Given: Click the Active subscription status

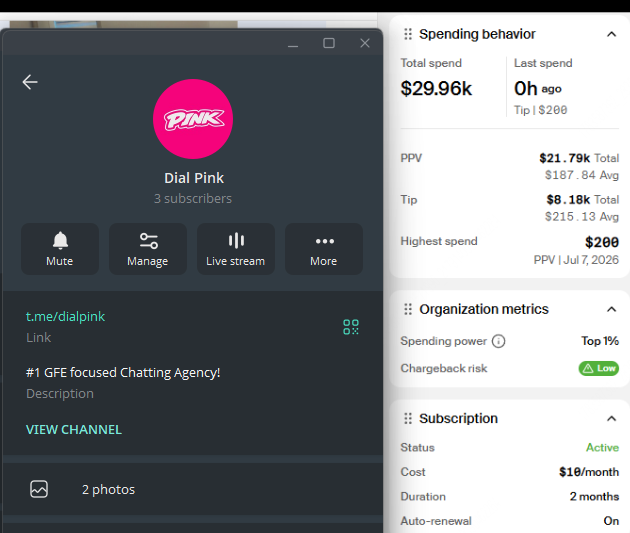Looking at the screenshot, I should (x=602, y=447).
